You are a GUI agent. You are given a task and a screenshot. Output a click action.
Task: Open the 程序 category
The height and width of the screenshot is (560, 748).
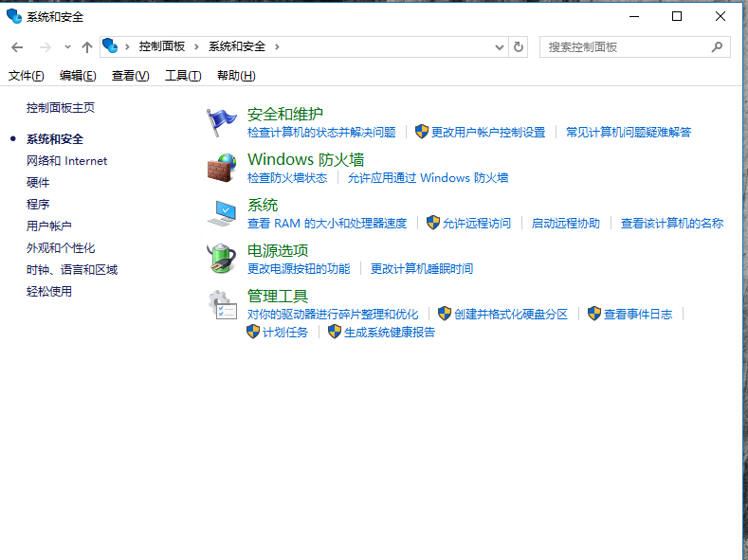tap(38, 205)
